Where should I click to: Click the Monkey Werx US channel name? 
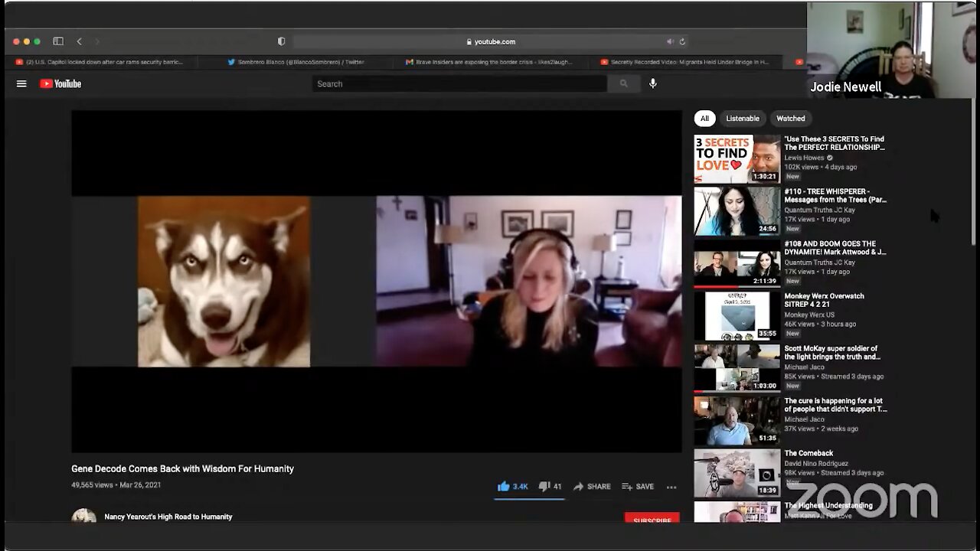(x=809, y=315)
